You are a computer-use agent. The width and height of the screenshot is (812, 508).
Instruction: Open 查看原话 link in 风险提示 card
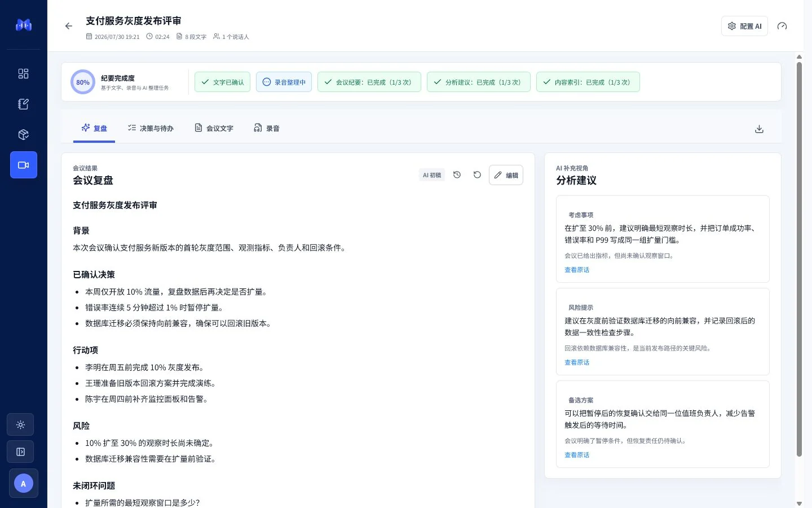(577, 362)
